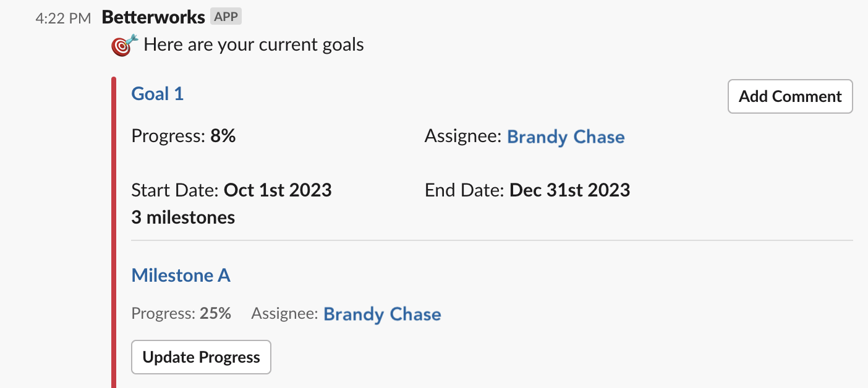Image resolution: width=868 pixels, height=388 pixels.
Task: Click the Add Comment button
Action: (x=790, y=96)
